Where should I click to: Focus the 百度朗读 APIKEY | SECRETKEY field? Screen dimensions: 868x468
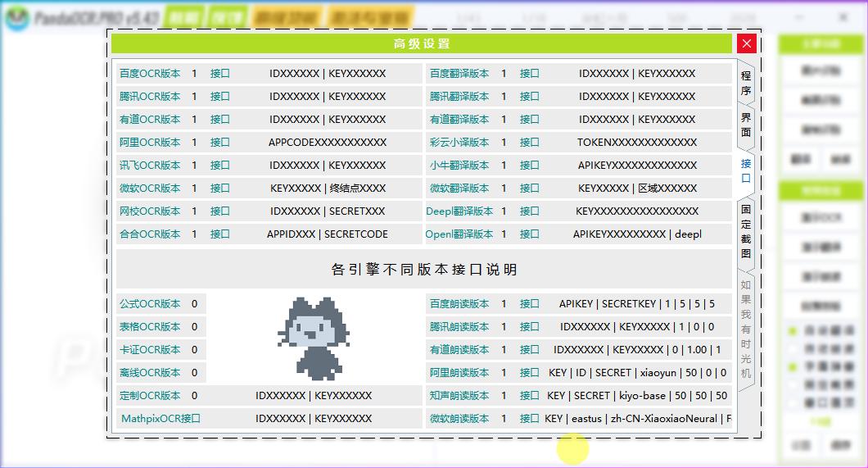[x=637, y=303]
